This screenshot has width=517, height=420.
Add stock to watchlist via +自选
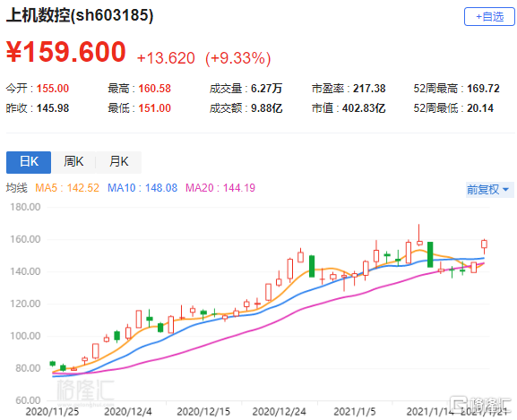pos(489,16)
